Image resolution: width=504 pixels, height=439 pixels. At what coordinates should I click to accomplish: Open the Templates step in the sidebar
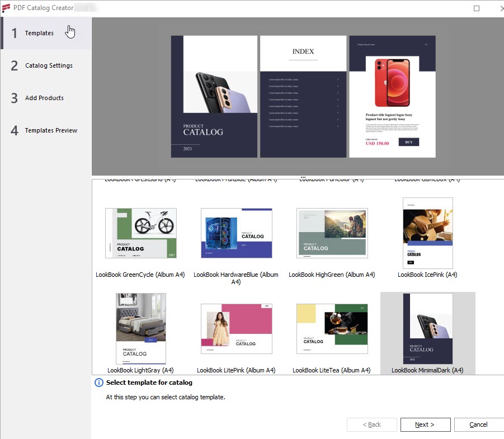(46, 33)
